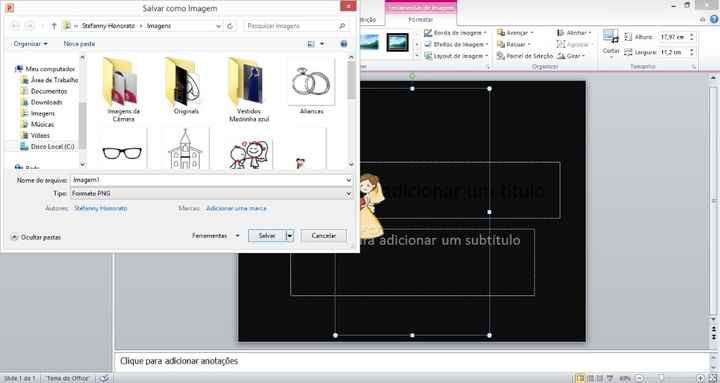Go up one folder level
This screenshot has width=720, height=383.
coord(54,26)
